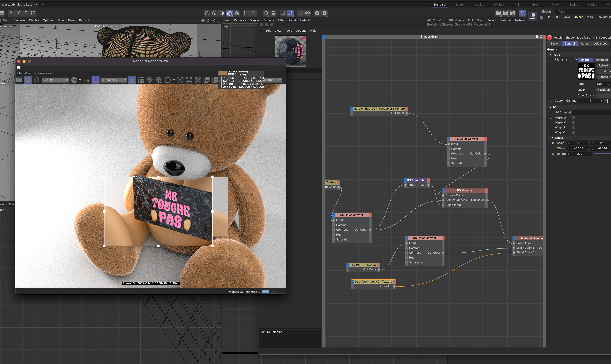Select the Oso-PAS-1 copy 2 Texture node

[373, 282]
